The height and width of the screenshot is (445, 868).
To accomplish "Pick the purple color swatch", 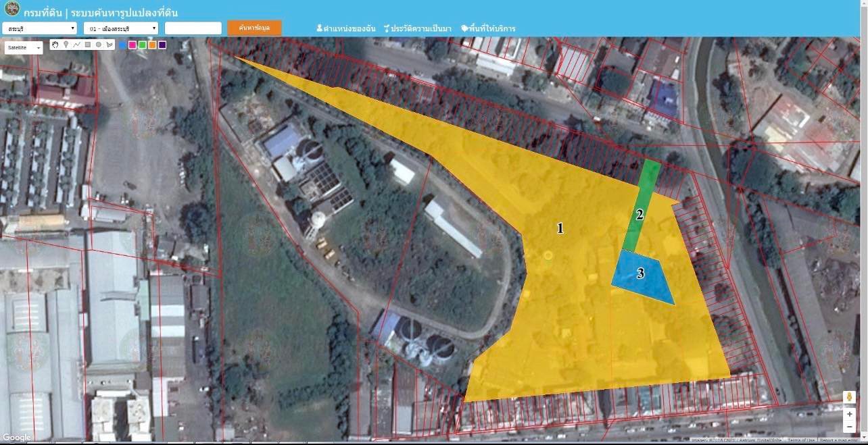I will coord(162,45).
